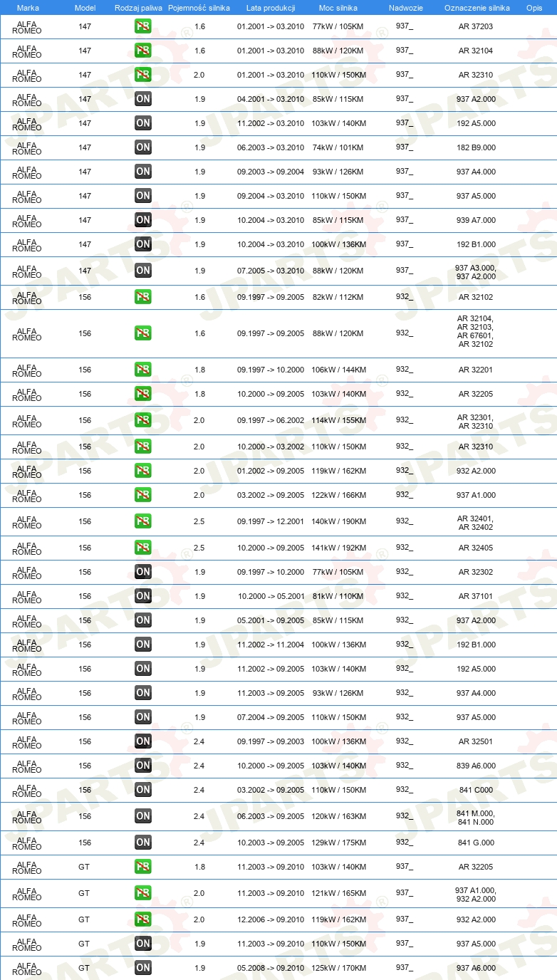Select the GT model cell in the 937 A6.000 row

(x=84, y=969)
